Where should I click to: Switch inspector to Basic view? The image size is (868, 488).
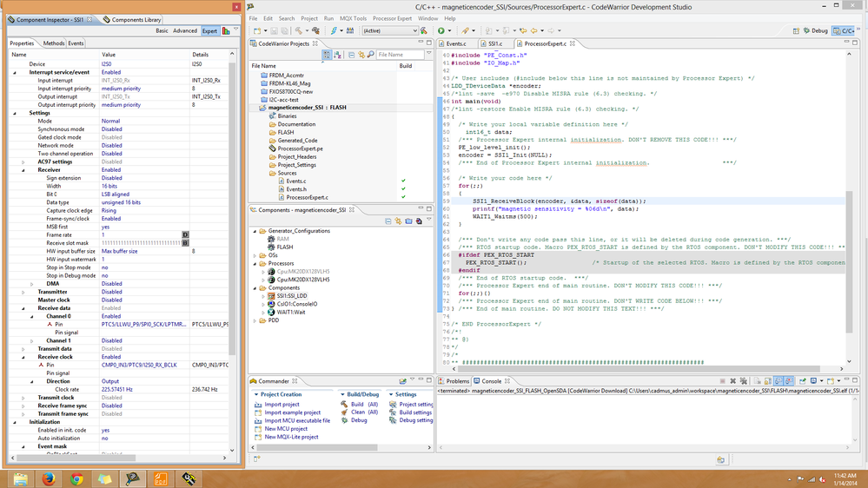pos(162,30)
